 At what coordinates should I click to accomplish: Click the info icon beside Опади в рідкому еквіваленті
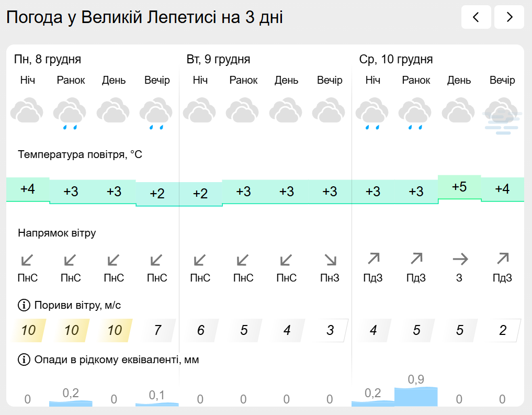click(x=24, y=360)
